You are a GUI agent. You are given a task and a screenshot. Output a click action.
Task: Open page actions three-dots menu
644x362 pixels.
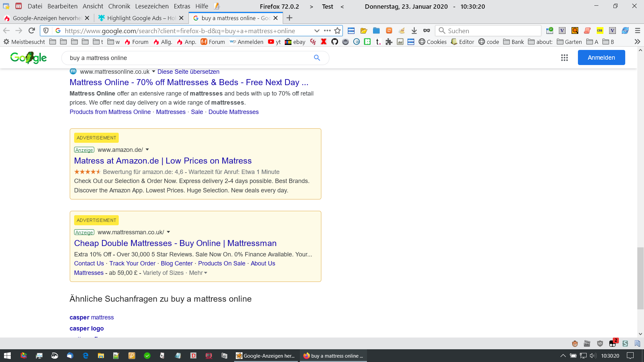click(327, 31)
